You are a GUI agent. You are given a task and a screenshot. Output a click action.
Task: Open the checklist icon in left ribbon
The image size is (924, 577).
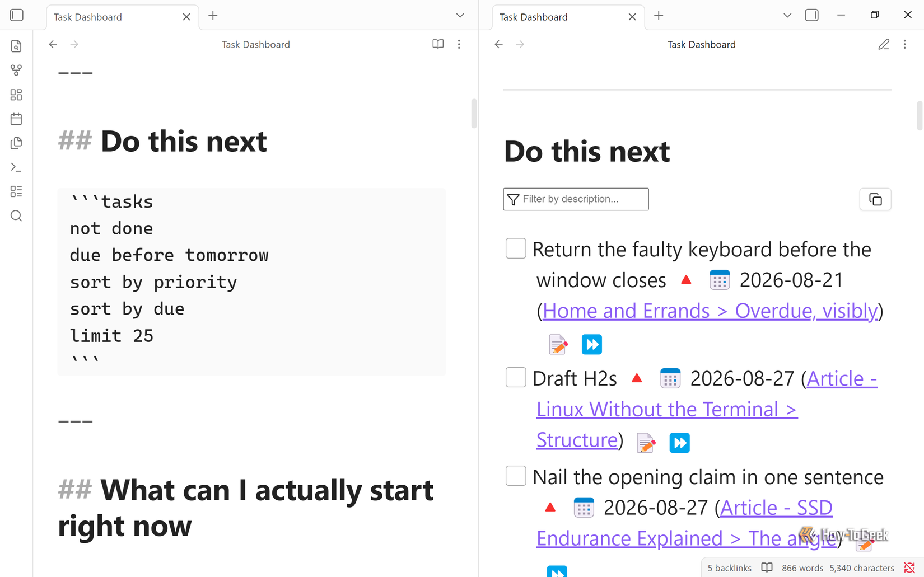pos(16,191)
